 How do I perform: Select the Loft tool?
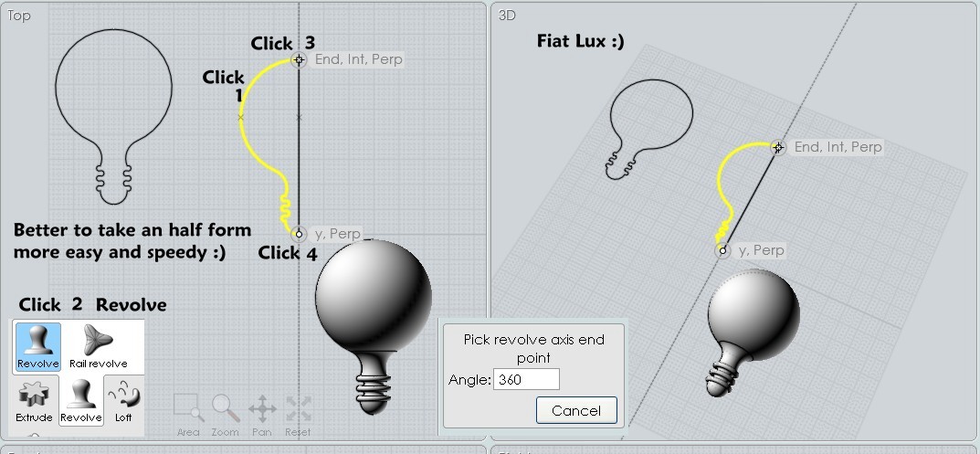(123, 401)
